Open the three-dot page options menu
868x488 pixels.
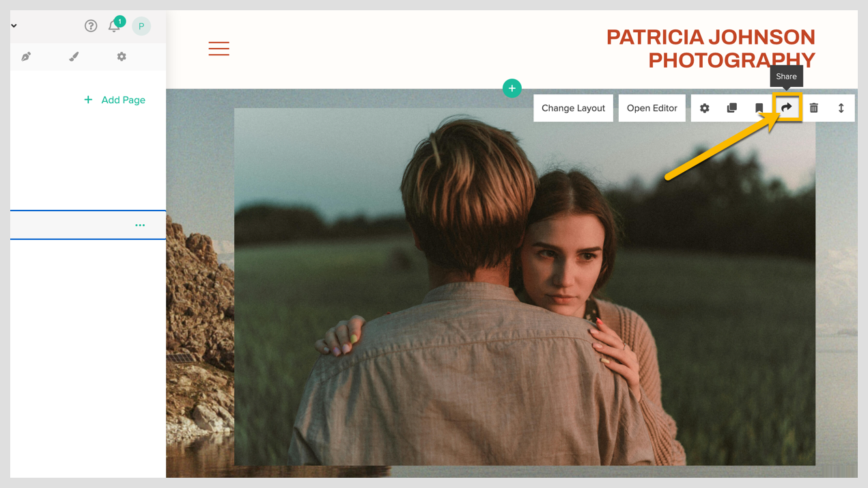(140, 225)
